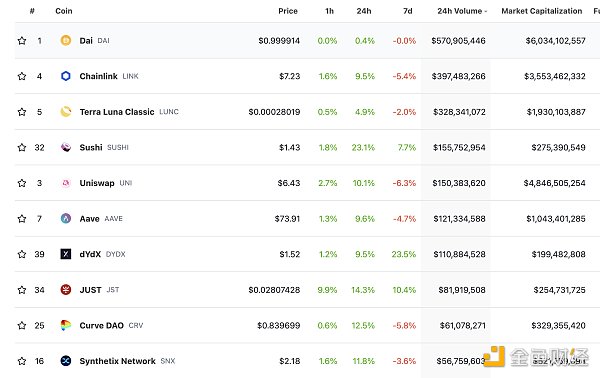
Task: Sort by Market Capitalization column header
Action: click(542, 11)
